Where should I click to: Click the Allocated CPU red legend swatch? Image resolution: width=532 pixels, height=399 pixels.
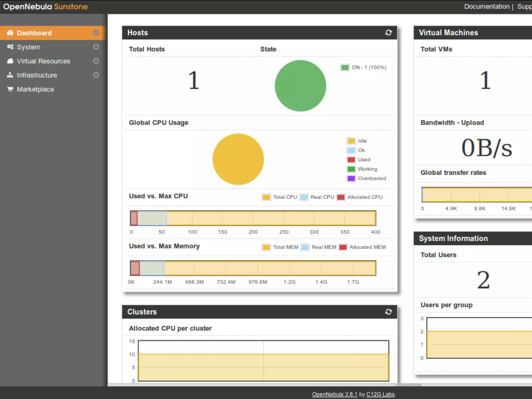[341, 197]
